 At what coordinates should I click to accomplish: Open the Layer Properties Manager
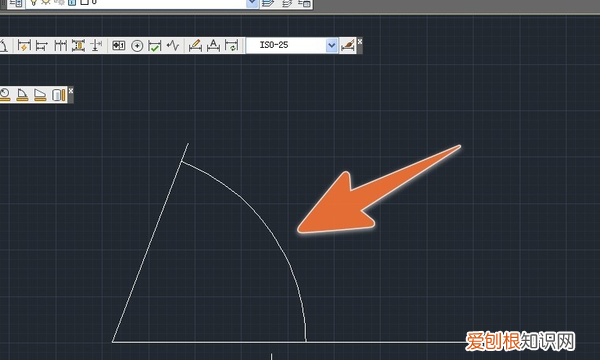pos(16,3)
